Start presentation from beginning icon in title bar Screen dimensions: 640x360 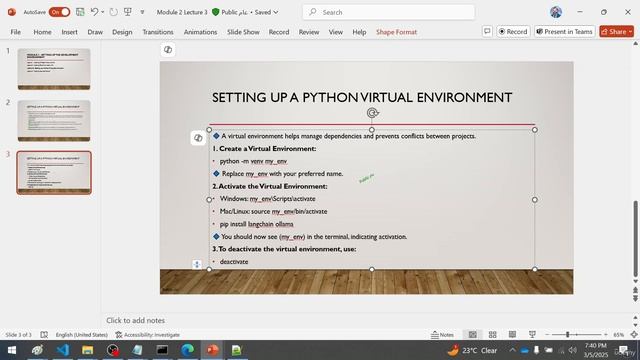(x=128, y=12)
